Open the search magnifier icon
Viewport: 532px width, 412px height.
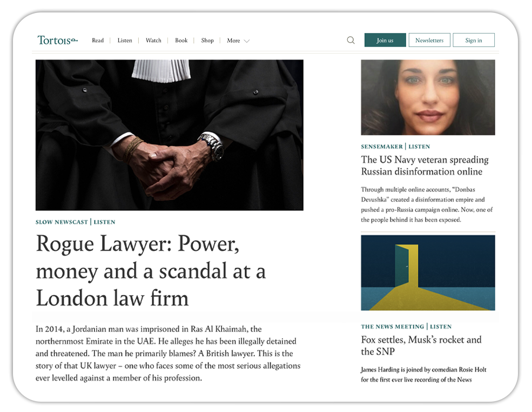coord(351,41)
